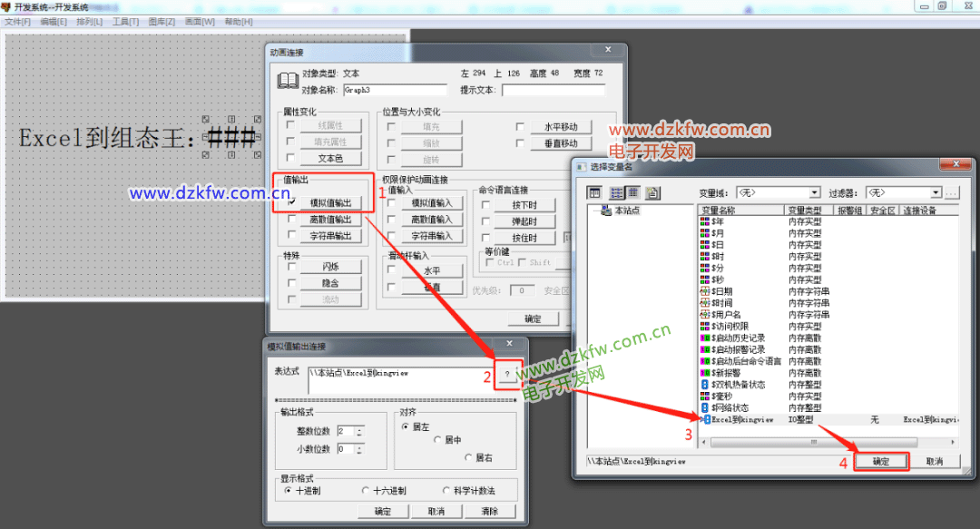The height and width of the screenshot is (529, 980).
Task: Increase 整数位数 with the spinner arrow
Action: click(x=360, y=428)
